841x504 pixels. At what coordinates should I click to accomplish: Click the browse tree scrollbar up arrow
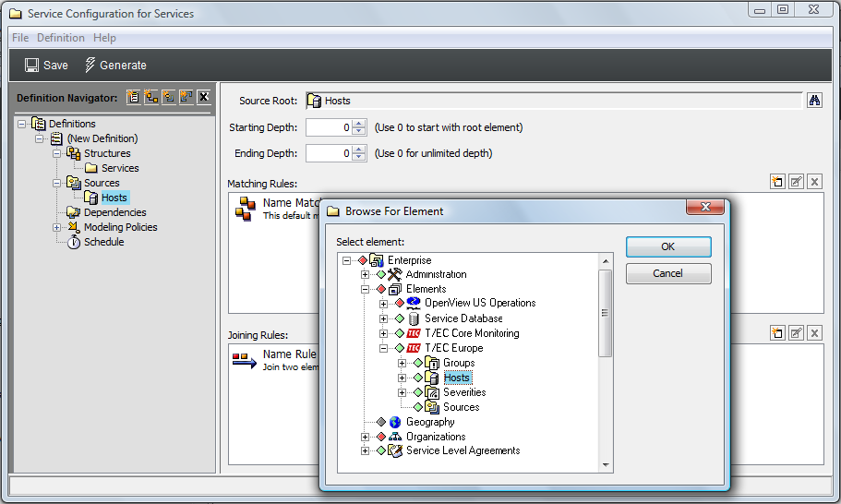click(x=606, y=261)
